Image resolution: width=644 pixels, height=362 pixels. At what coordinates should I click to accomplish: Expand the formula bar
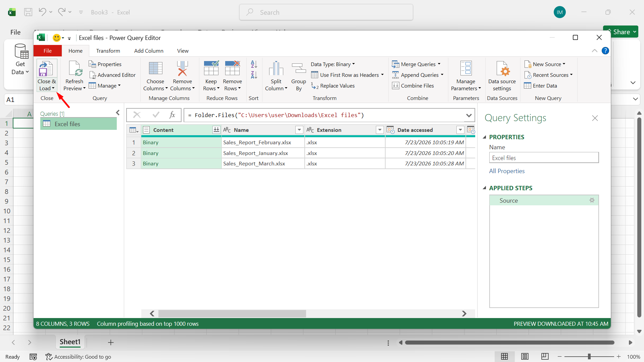(x=469, y=115)
